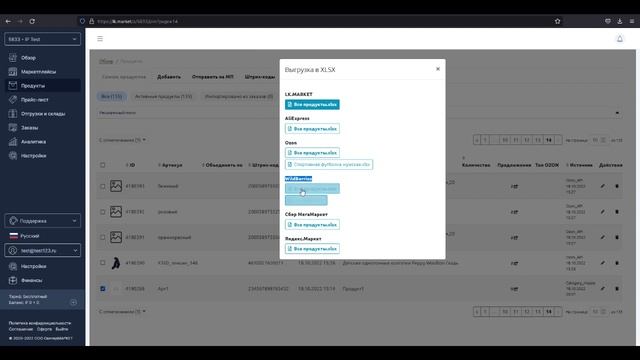
Task: Open Отгрузки и склады section
Action: (42, 114)
